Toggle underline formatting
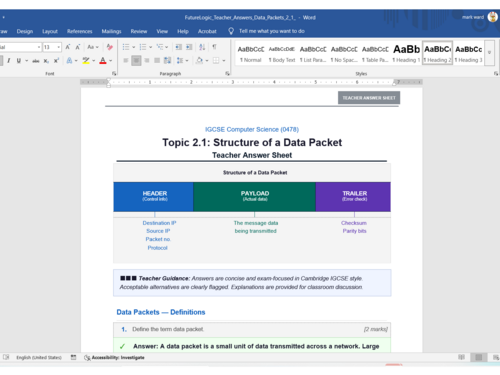The width and height of the screenshot is (500, 375). tap(19, 61)
